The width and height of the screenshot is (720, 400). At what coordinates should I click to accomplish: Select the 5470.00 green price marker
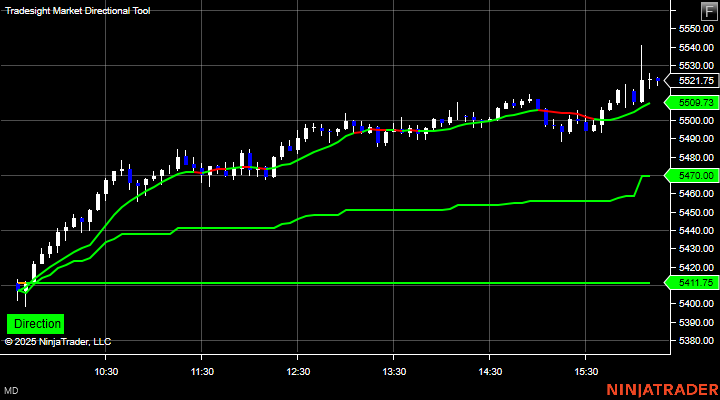click(x=692, y=175)
